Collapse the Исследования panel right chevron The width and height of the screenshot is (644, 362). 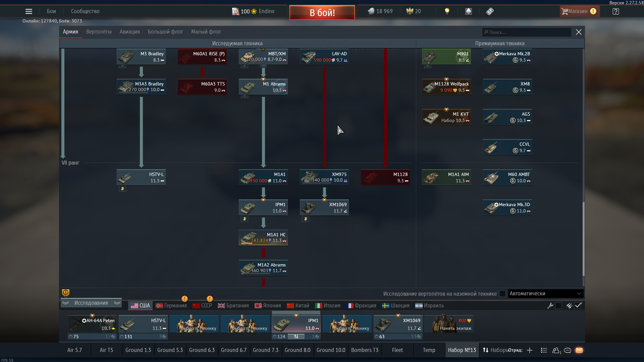(117, 303)
